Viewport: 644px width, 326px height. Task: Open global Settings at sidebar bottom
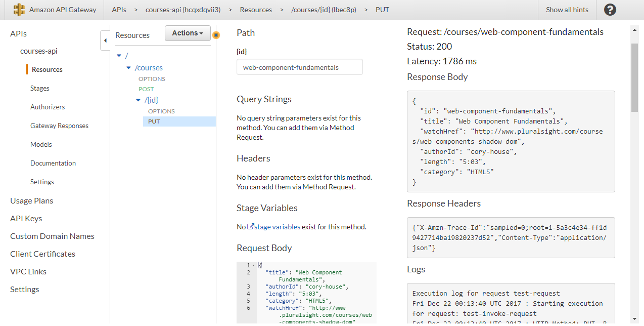25,290
